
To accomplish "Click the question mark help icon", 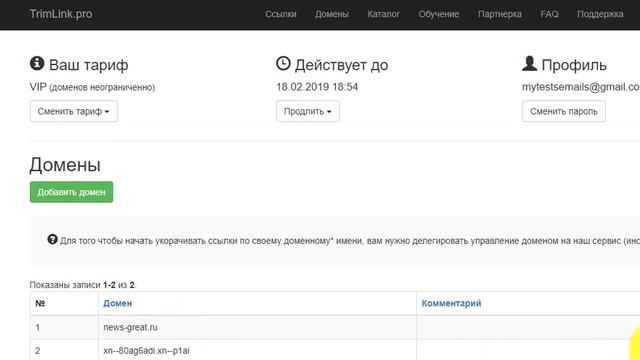I will tap(52, 239).
